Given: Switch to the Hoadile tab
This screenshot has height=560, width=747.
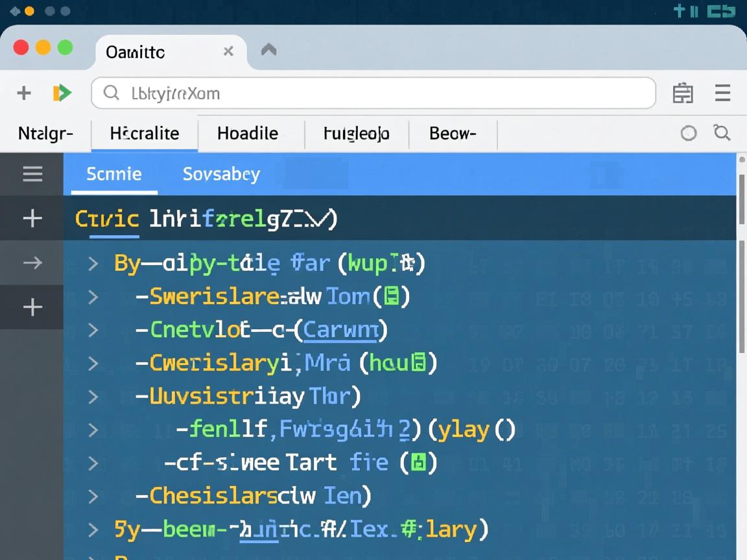Looking at the screenshot, I should click(248, 134).
